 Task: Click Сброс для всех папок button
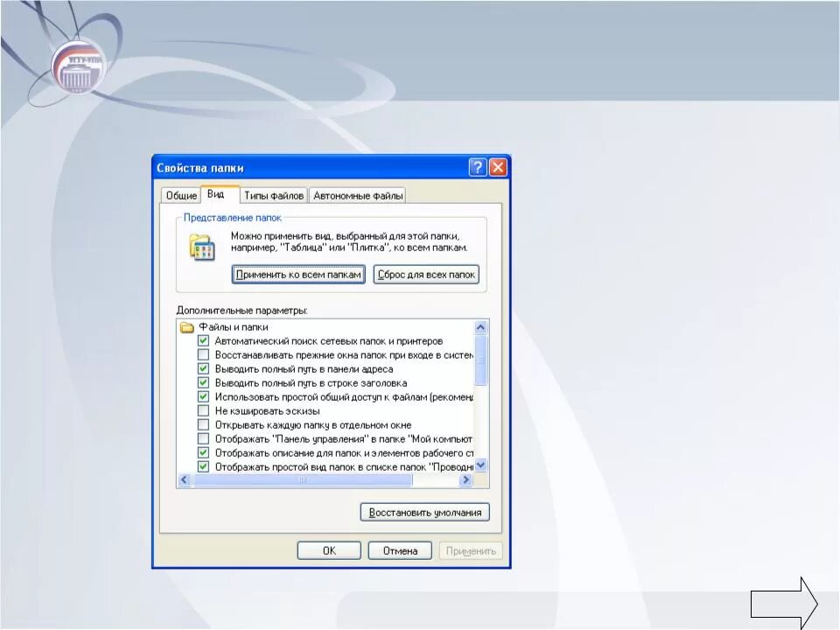426,274
